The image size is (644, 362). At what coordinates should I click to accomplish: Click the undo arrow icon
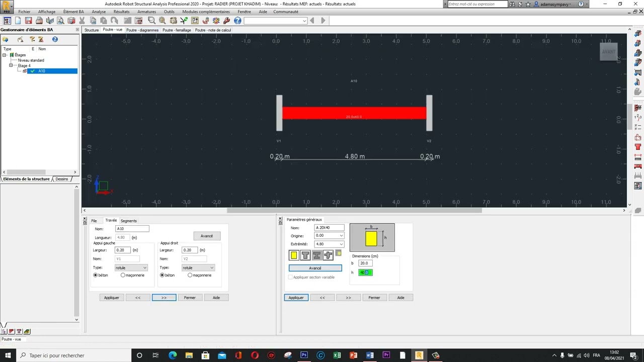(114, 21)
